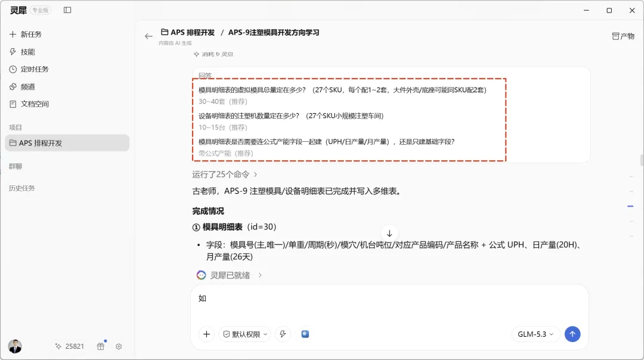The width and height of the screenshot is (644, 360).
Task: Click the answer 带公式产能 (推荐)
Action: coord(226,153)
